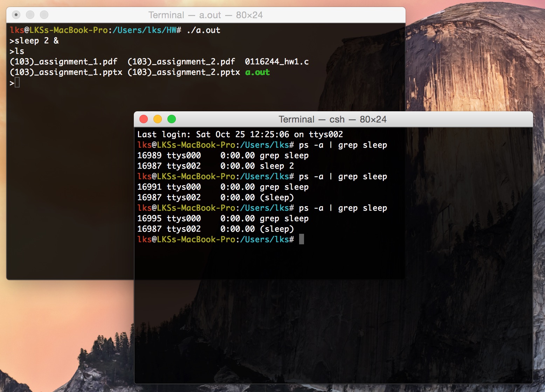The height and width of the screenshot is (392, 545).
Task: Click the './a.out' command in the a.out window
Action: pos(203,30)
